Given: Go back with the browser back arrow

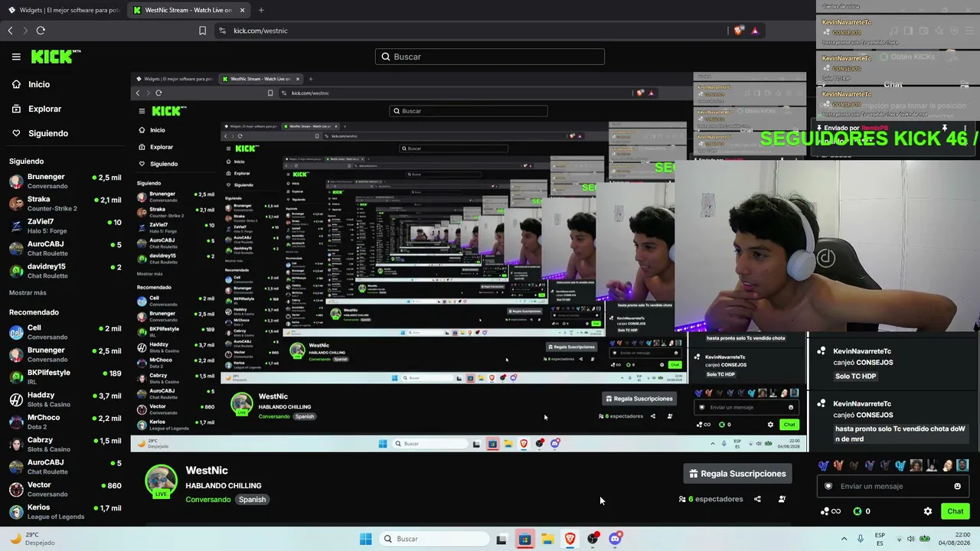Looking at the screenshot, I should coord(10,31).
